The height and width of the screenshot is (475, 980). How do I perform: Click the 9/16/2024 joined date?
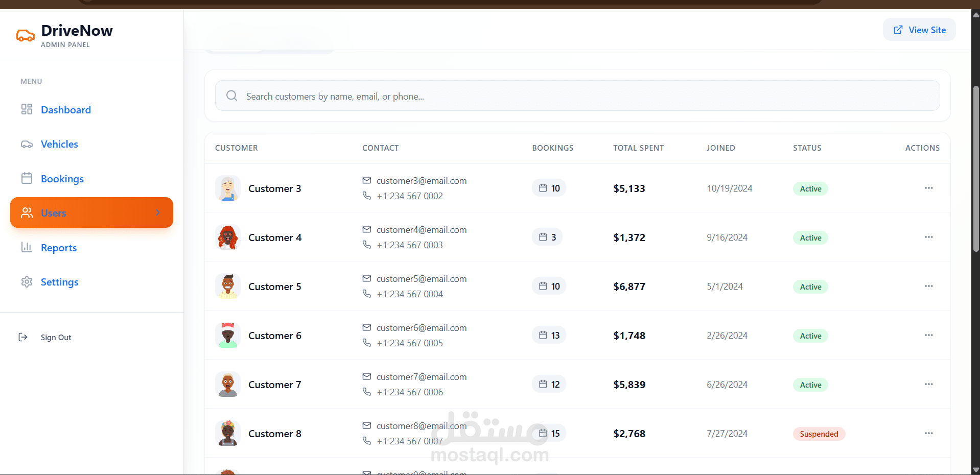[727, 237]
